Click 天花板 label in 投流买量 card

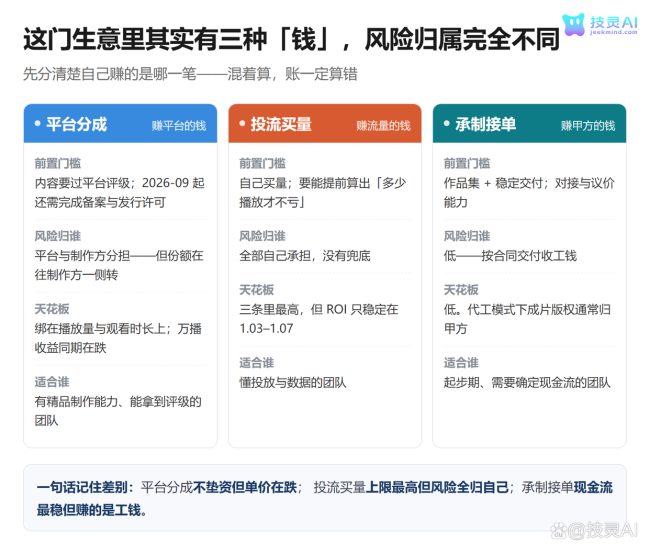point(257,290)
